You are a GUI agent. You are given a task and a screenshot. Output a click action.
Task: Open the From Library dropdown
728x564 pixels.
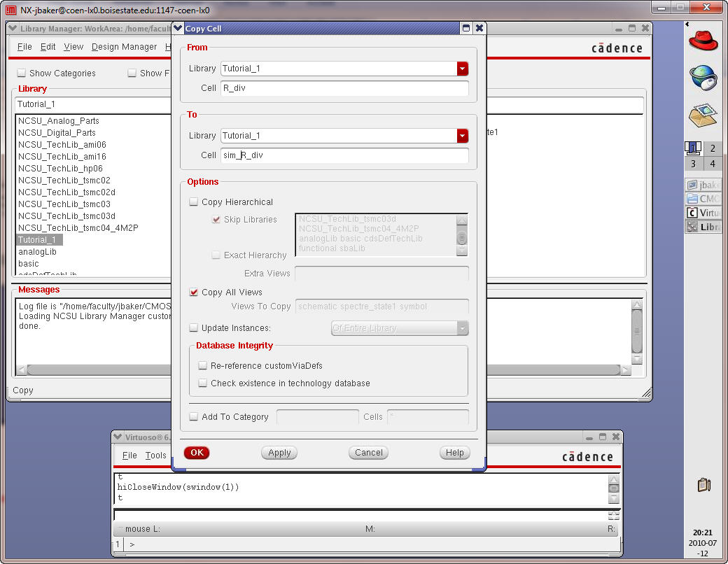[x=462, y=69]
